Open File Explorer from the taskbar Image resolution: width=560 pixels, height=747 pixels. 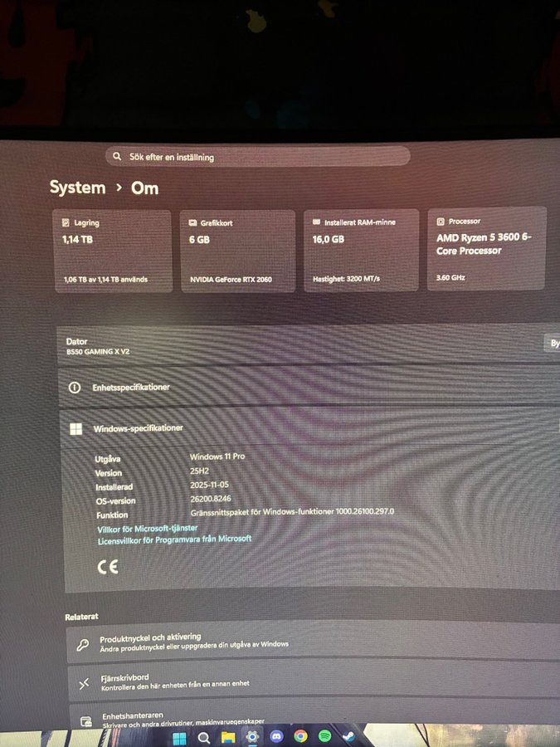pos(228,737)
